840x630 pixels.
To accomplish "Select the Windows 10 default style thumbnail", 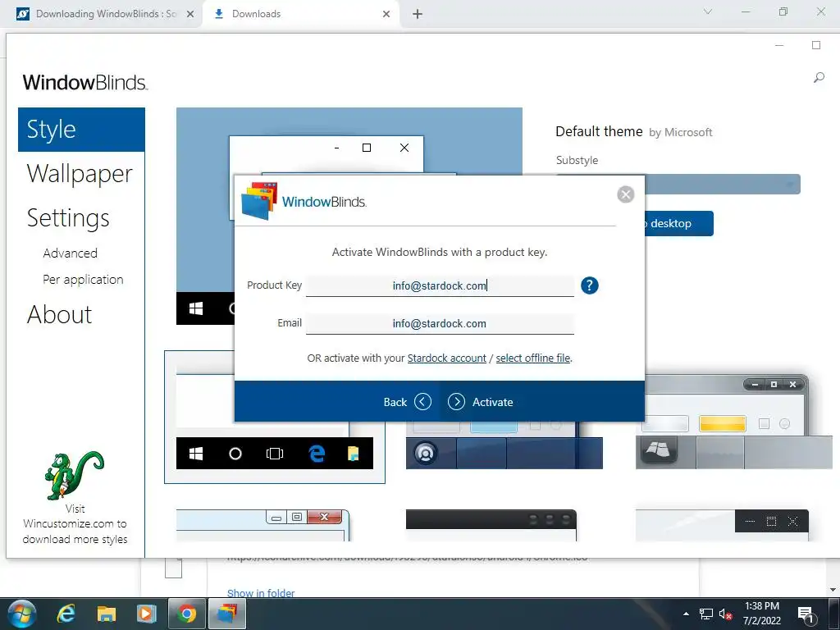I will 274,418.
